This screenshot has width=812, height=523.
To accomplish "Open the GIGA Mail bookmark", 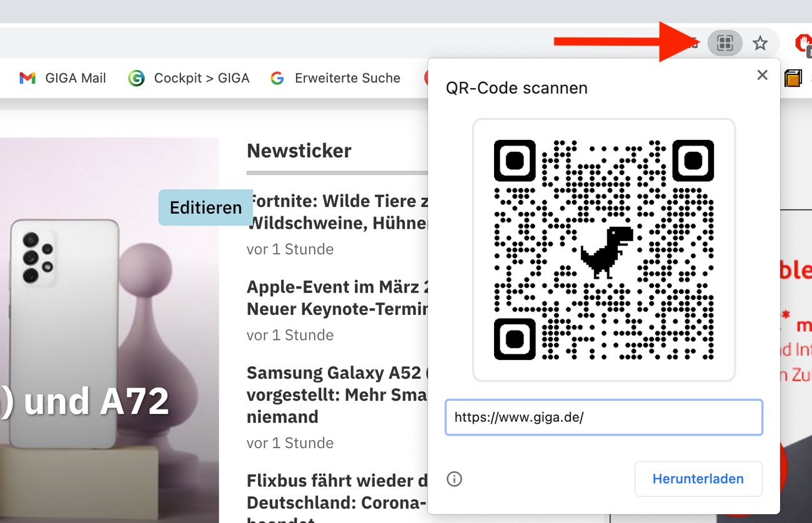I will (75, 77).
